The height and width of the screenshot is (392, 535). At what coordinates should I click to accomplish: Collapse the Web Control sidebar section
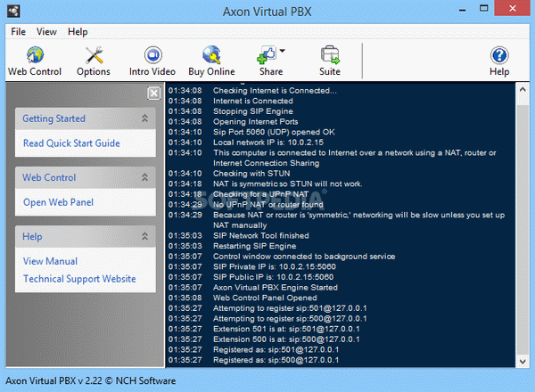coord(144,178)
